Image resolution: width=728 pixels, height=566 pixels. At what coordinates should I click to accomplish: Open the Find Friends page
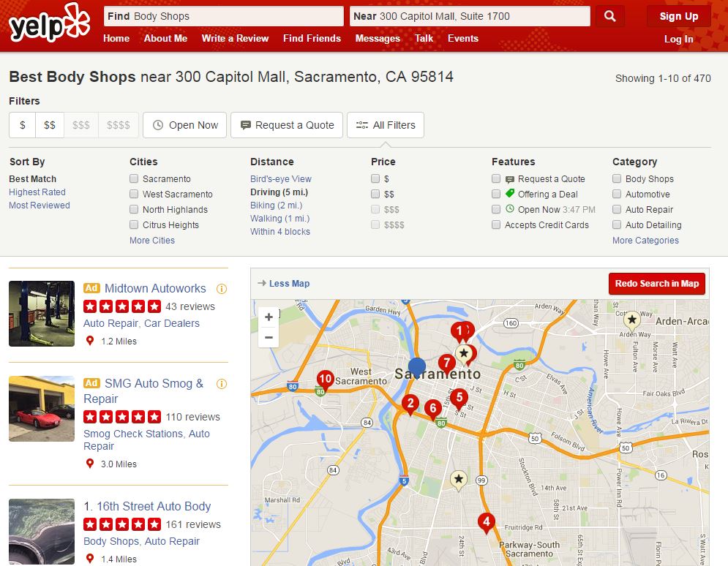click(x=312, y=39)
